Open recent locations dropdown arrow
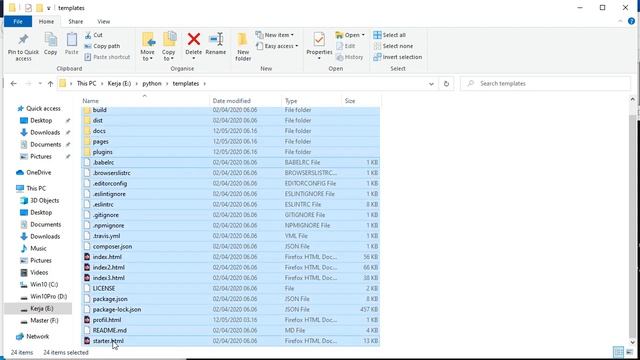Screen dimensions: 640x360 tap(40, 84)
